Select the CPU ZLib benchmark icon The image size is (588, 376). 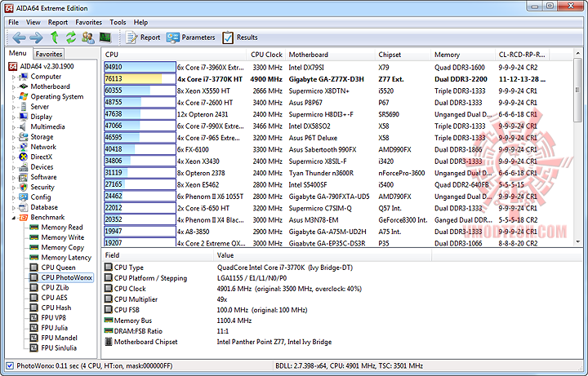coord(34,288)
